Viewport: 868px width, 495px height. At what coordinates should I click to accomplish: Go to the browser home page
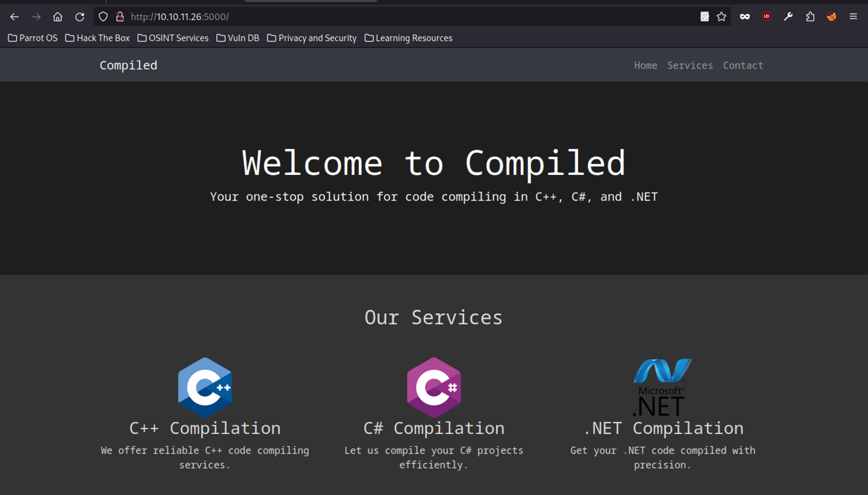[57, 17]
